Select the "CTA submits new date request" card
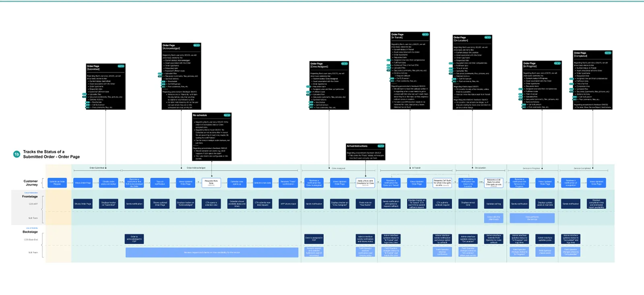The image size is (644, 295). coord(262,204)
